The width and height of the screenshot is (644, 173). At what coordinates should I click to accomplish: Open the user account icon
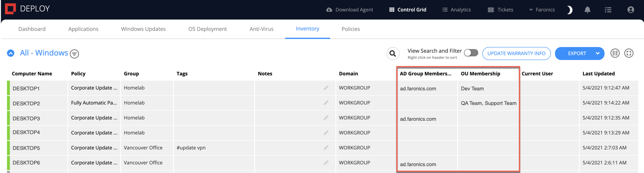click(631, 10)
